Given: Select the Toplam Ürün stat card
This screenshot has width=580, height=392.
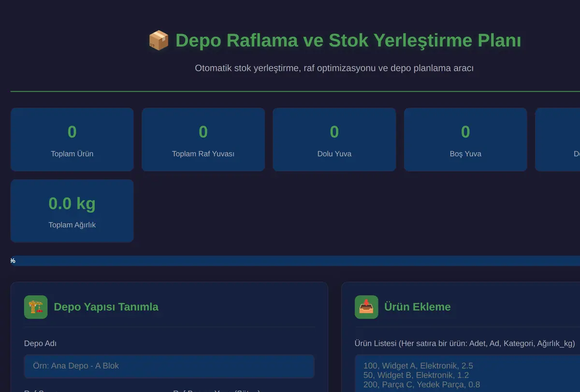Looking at the screenshot, I should tap(72, 139).
